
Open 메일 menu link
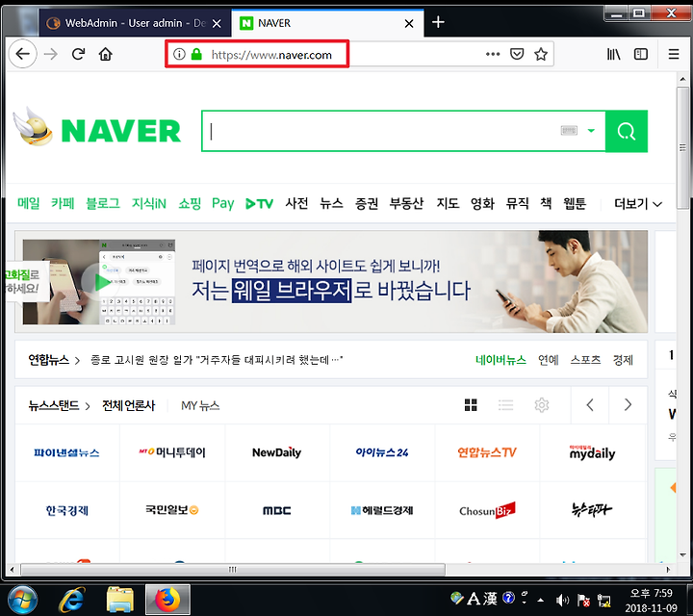click(x=28, y=203)
